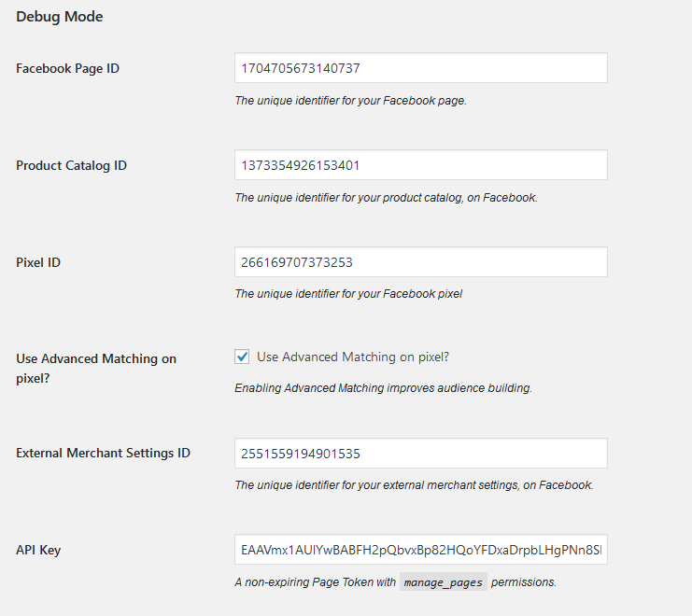This screenshot has height=616, width=692.
Task: Click the 'Facebook Page ID' field label
Action: (67, 68)
